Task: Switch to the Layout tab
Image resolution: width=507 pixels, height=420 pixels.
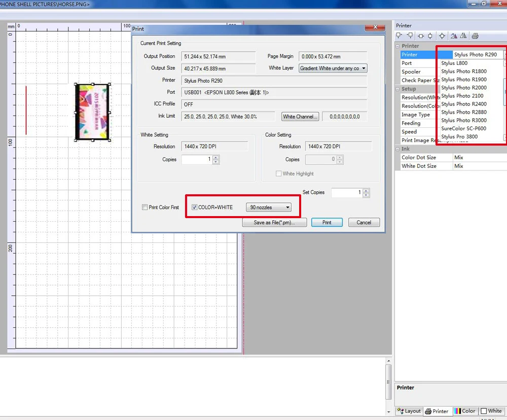Action: [x=409, y=411]
